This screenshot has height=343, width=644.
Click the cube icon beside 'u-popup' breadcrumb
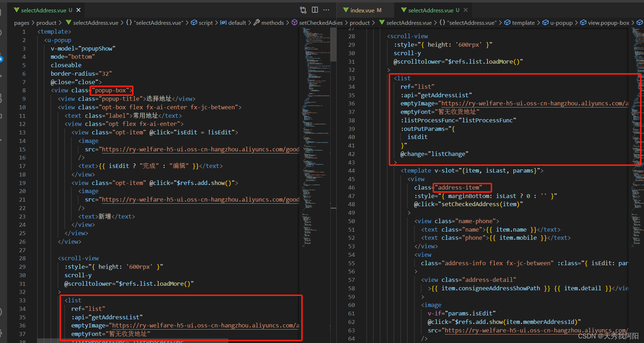(x=546, y=23)
